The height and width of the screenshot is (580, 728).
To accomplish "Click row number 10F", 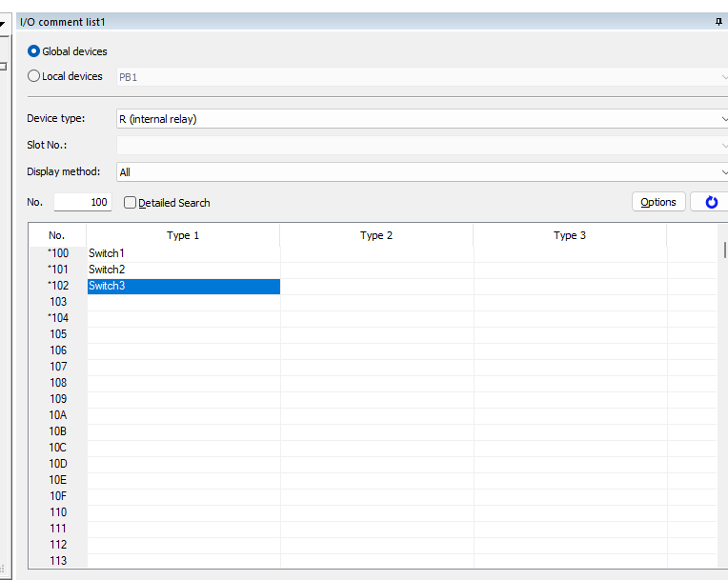I will coord(58,496).
